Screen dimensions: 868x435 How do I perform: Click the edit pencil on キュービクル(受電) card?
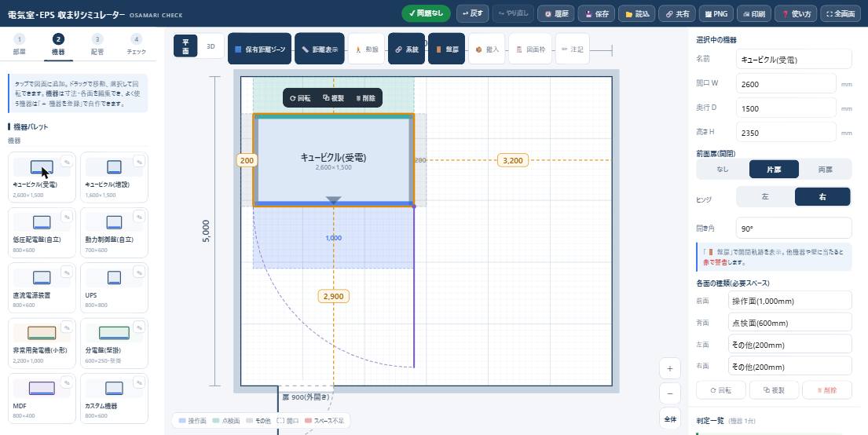(67, 163)
